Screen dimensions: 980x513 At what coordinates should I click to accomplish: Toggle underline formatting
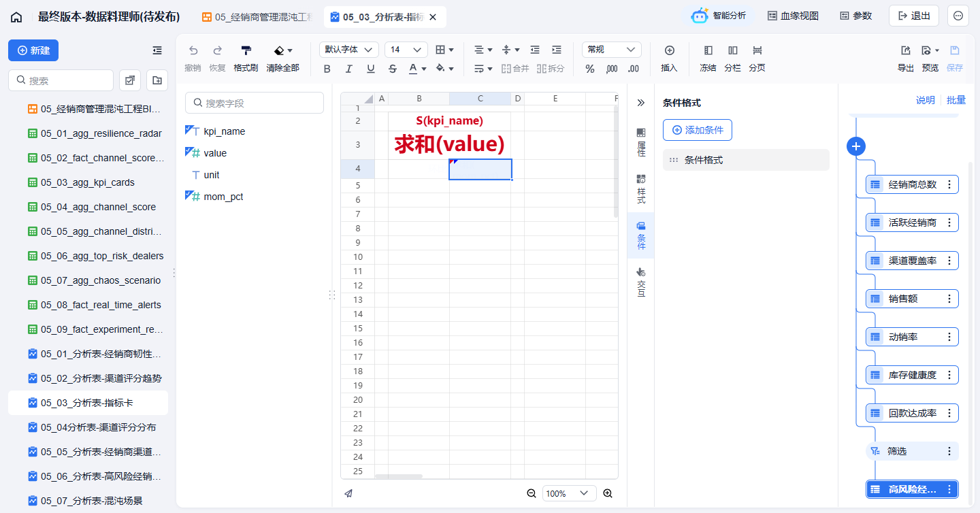coord(371,69)
